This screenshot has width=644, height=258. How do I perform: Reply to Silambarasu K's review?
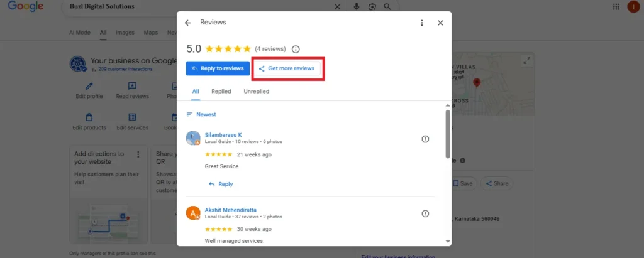(221, 184)
